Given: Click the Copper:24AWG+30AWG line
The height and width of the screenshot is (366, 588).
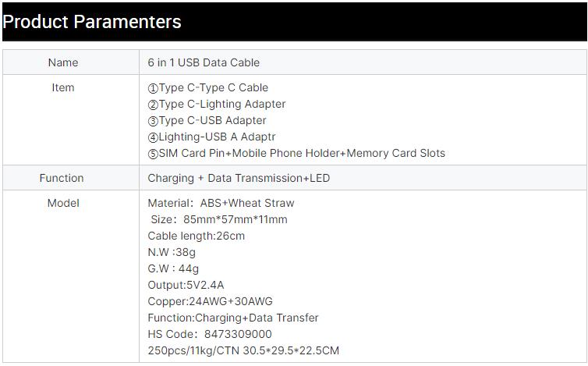Looking at the screenshot, I should pyautogui.click(x=210, y=301).
